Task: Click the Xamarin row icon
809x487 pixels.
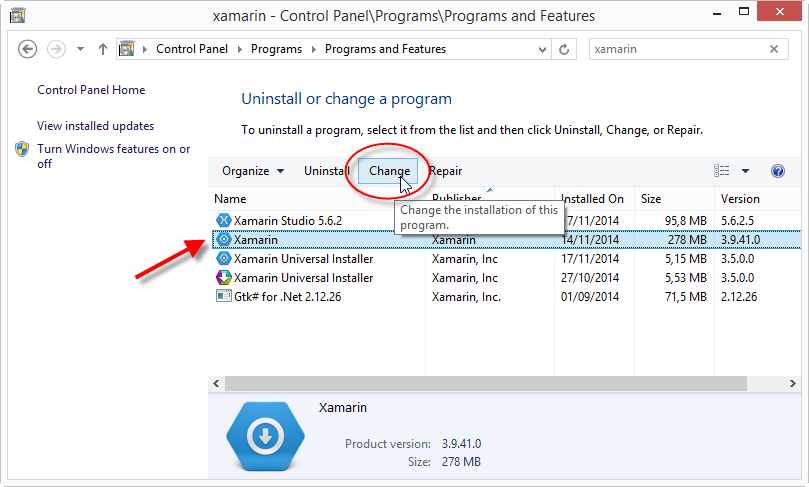Action: [x=223, y=240]
